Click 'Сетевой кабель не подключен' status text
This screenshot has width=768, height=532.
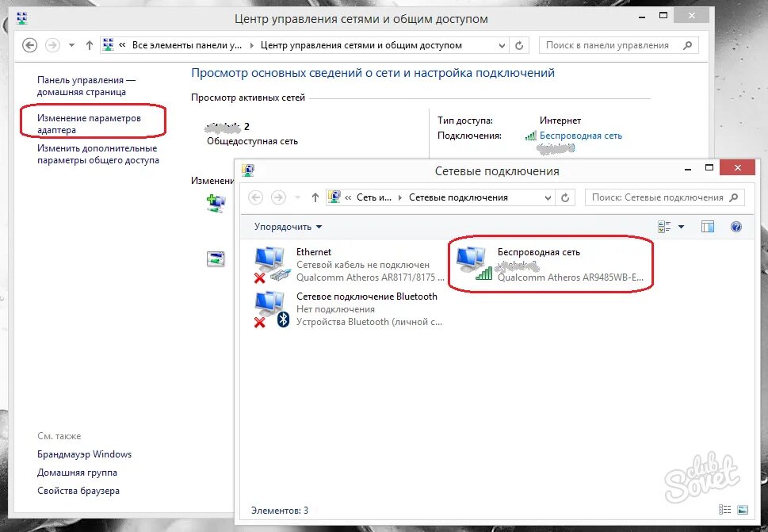(x=363, y=265)
